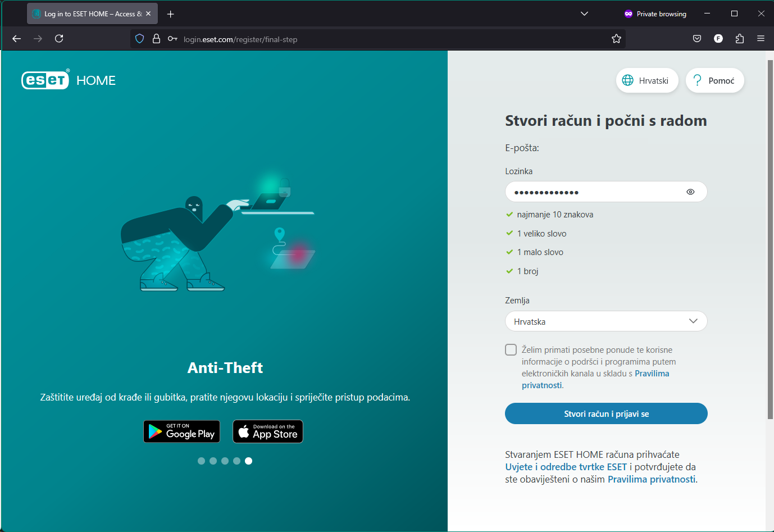This screenshot has height=532, width=774.
Task: Bookmark this page with the star icon
Action: pos(616,39)
